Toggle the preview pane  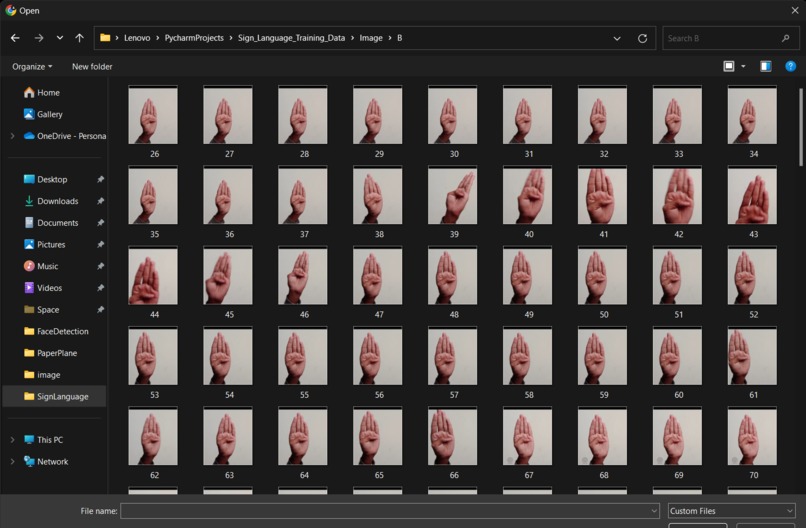[x=766, y=66]
